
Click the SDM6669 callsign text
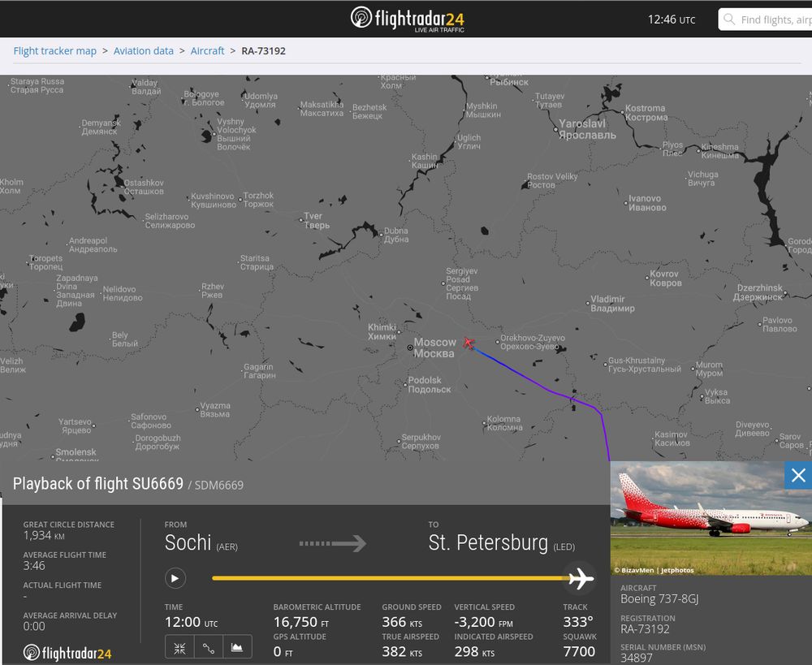tap(219, 486)
